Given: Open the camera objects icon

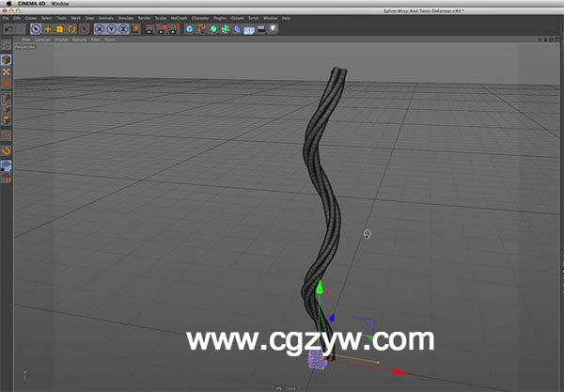Looking at the screenshot, I should (x=261, y=29).
